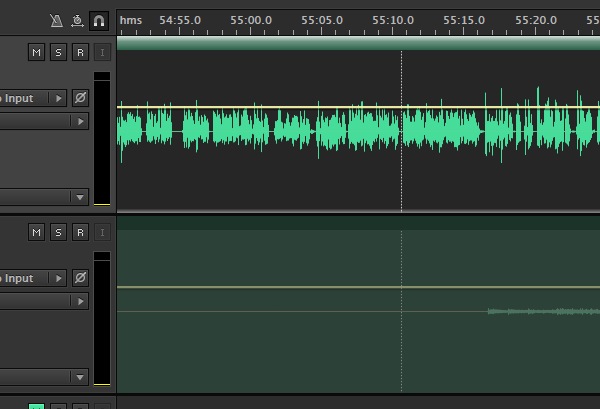
Task: Solo the first track
Action: point(58,53)
